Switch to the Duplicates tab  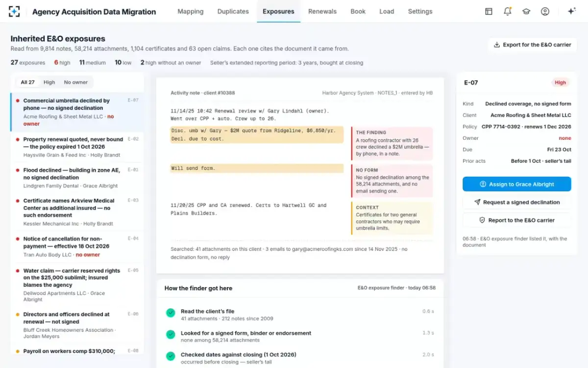click(x=233, y=11)
